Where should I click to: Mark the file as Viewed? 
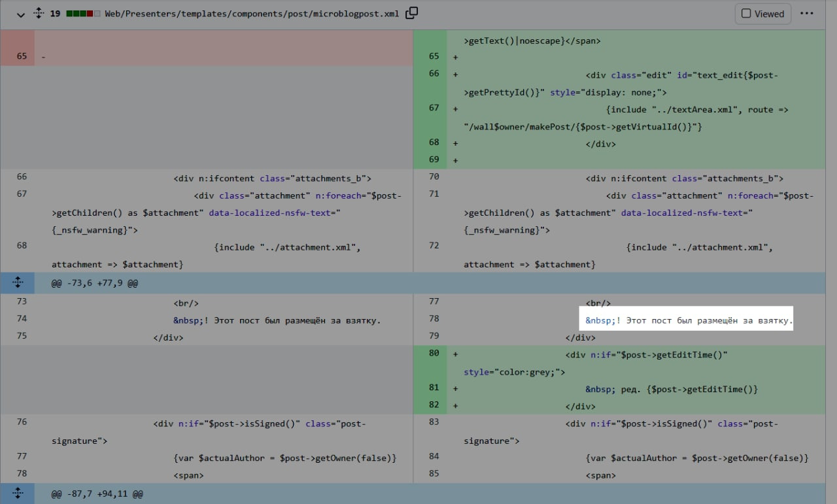762,14
